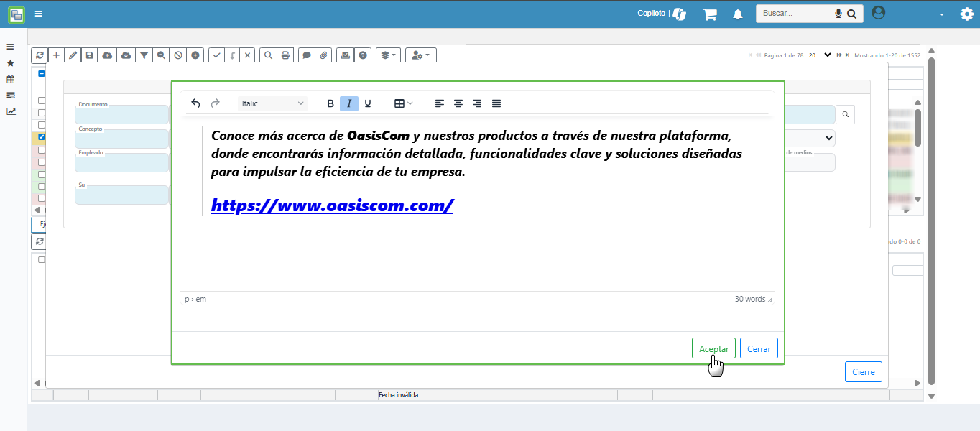Open the oasiscom.com hyperlink

pos(332,205)
